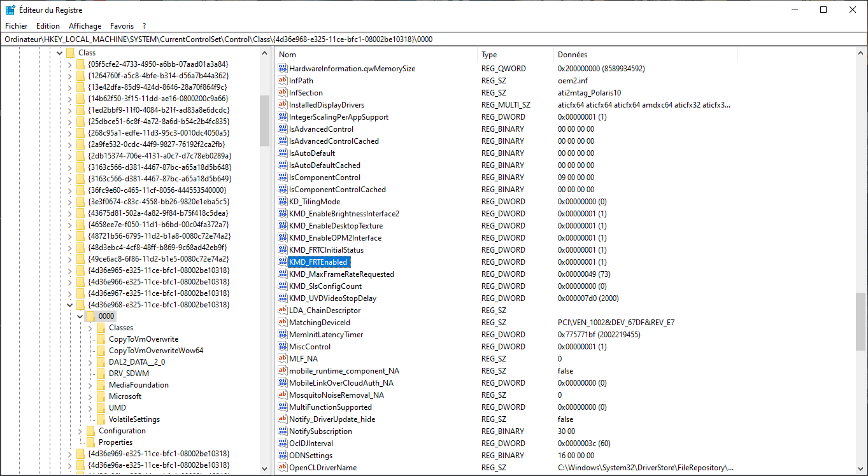Click the InfPath string value icon
The image size is (868, 476).
[x=283, y=81]
